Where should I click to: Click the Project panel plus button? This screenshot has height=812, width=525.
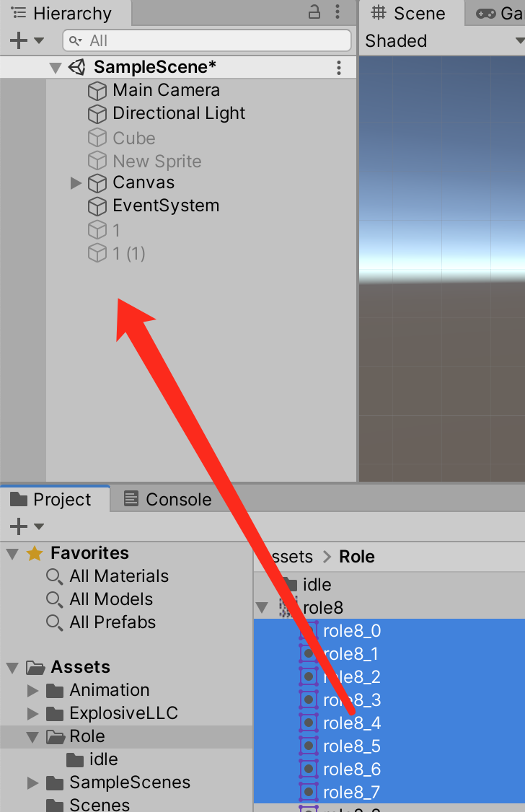click(19, 526)
